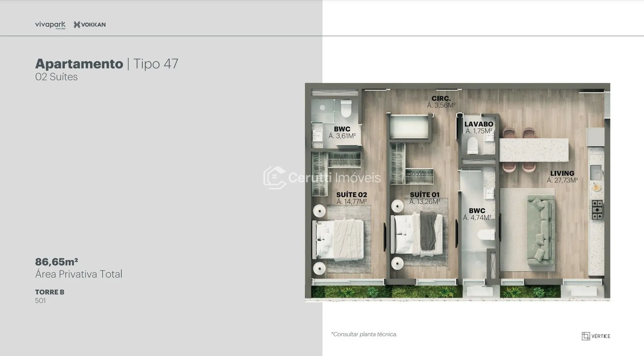
Task: Click the Suíte 01 area label
Action: pyautogui.click(x=424, y=198)
